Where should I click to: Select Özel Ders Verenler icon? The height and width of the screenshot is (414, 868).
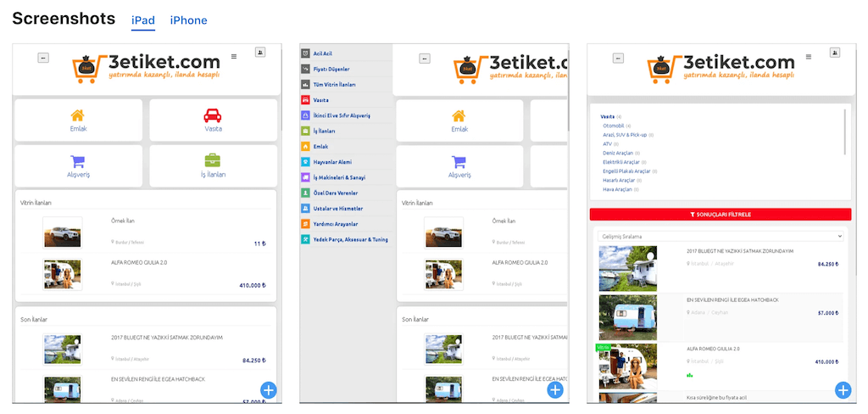click(305, 193)
